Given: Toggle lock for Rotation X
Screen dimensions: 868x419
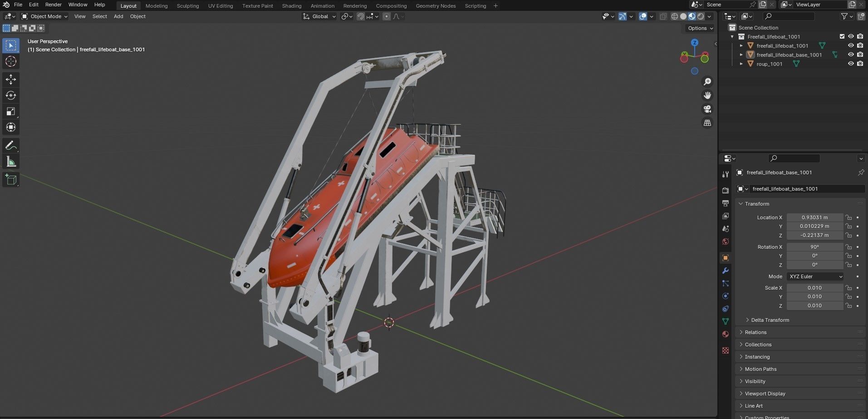Looking at the screenshot, I should click(848, 247).
